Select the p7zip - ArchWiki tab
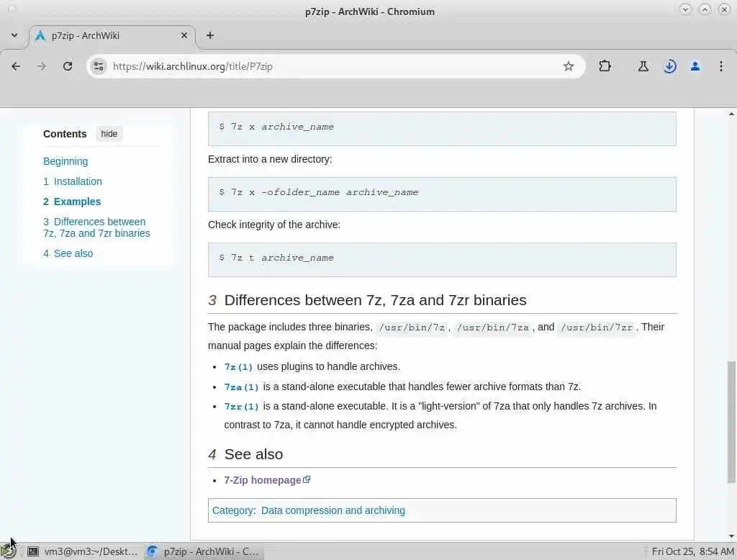 tap(112, 36)
